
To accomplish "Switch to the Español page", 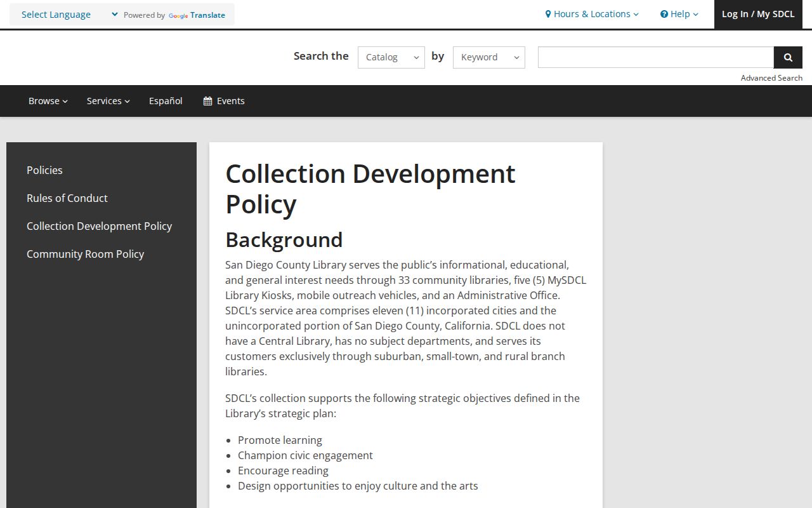I will [x=166, y=101].
